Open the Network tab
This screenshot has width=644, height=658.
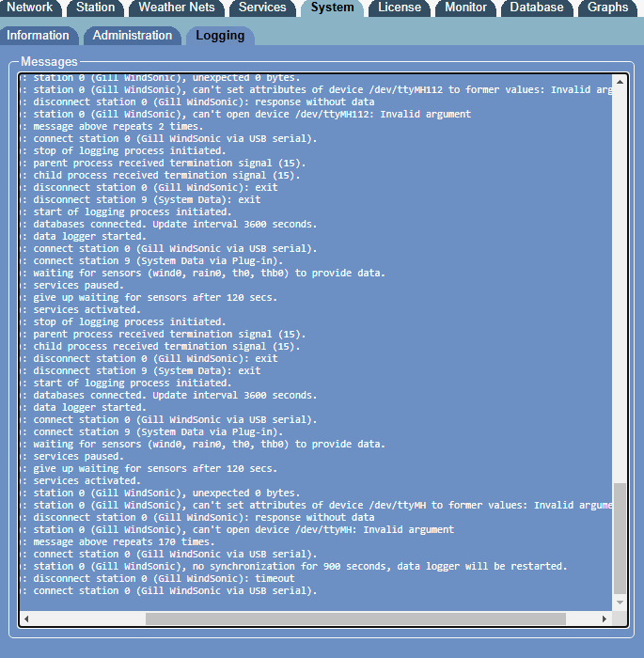pyautogui.click(x=30, y=8)
